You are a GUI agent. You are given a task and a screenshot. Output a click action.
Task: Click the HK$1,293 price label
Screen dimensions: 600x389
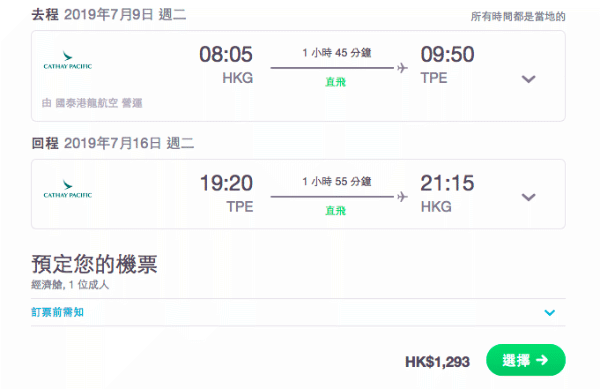click(437, 362)
